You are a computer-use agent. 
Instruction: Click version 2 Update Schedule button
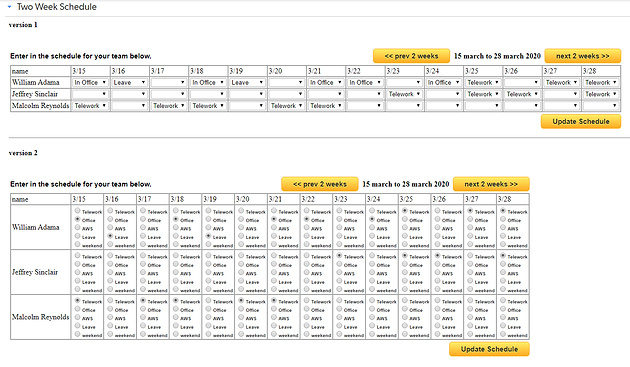[489, 349]
